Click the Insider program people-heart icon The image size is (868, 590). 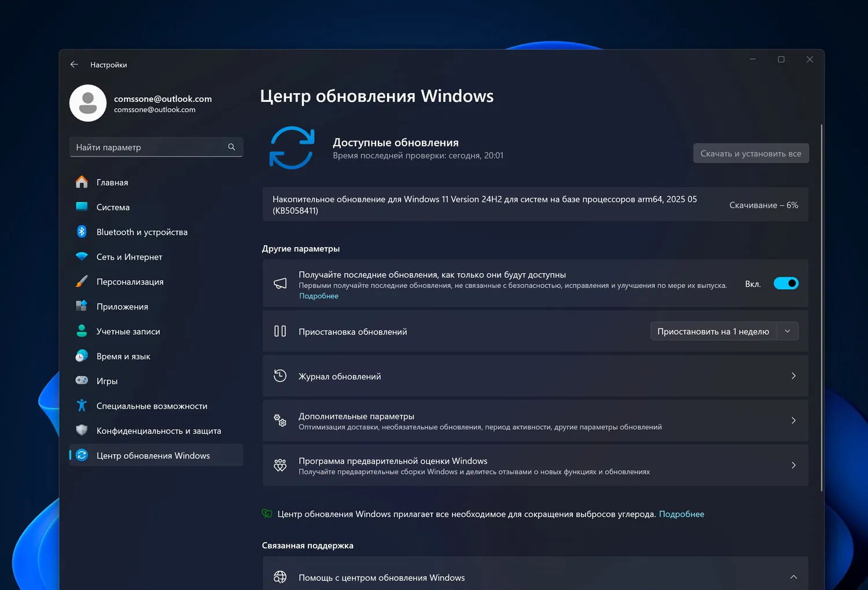click(x=280, y=465)
